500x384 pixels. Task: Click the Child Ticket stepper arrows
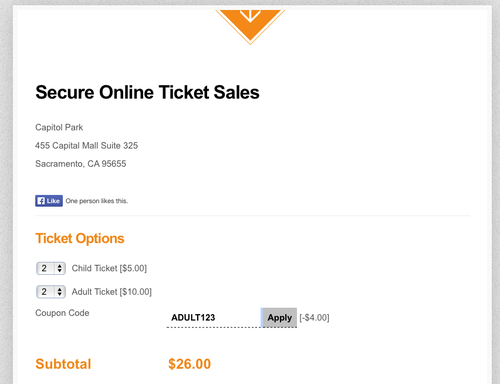[60, 268]
